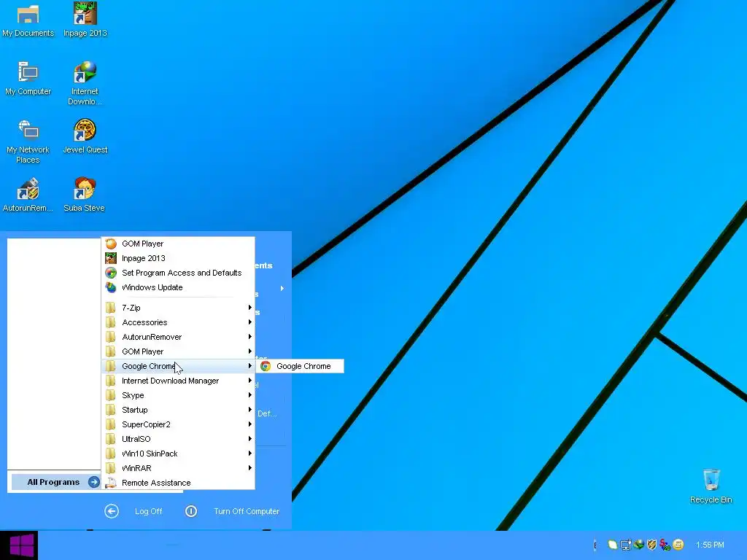Image resolution: width=747 pixels, height=560 pixels.
Task: Open the Startup folder submenu
Action: [178, 410]
